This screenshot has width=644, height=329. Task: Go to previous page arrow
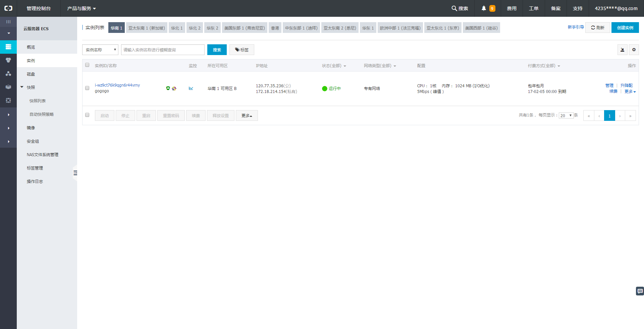pos(599,115)
